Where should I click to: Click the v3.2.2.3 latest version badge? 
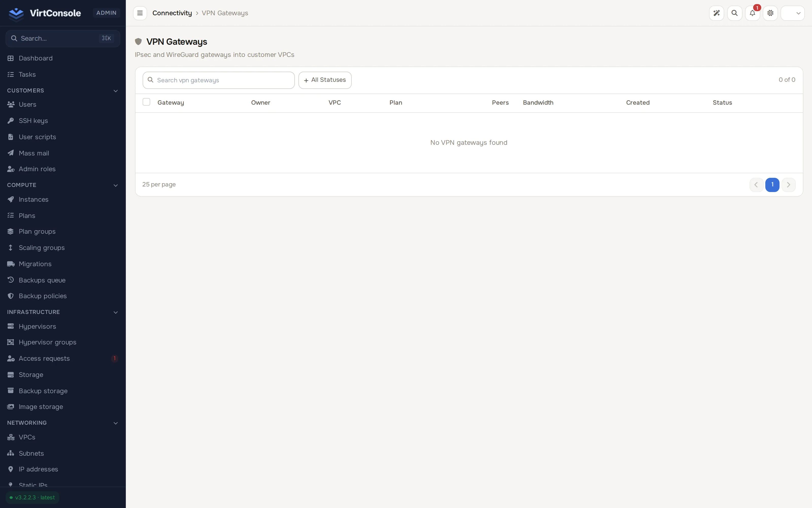32,498
